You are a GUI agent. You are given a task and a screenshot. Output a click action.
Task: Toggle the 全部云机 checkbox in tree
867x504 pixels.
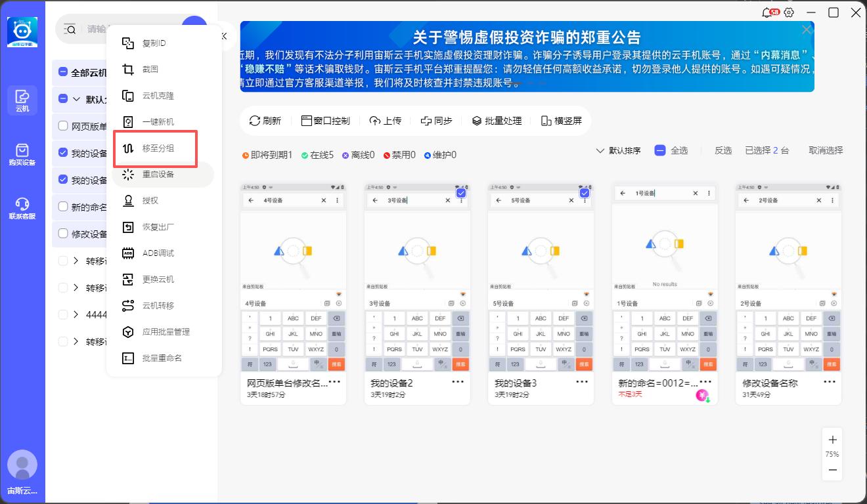point(63,72)
